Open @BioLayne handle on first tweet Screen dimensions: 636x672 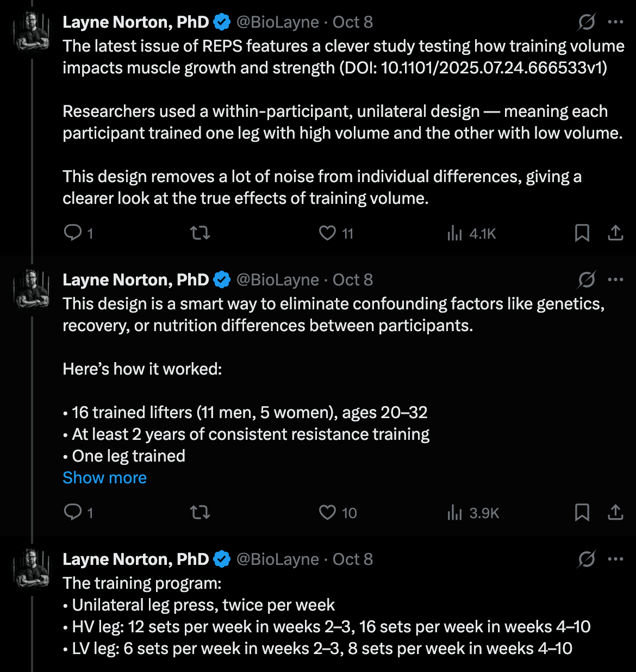tap(277, 22)
